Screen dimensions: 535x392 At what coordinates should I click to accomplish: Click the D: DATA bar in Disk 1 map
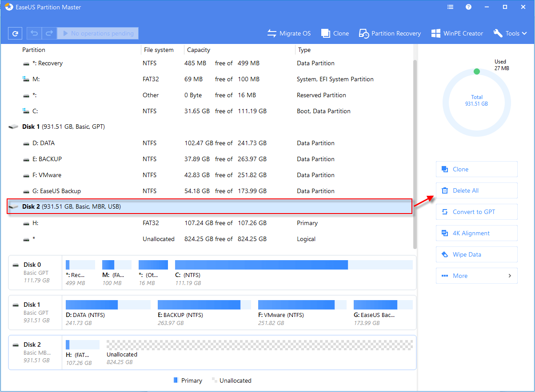point(108,305)
